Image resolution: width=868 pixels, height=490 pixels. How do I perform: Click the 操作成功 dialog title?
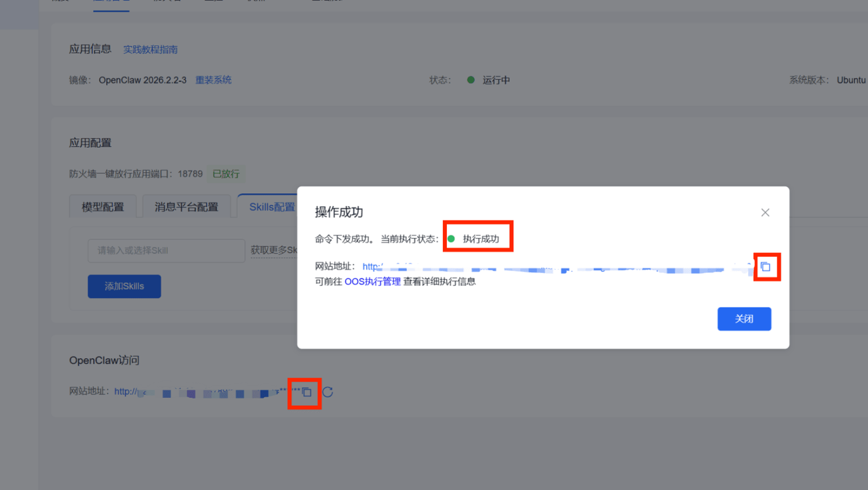(x=339, y=212)
